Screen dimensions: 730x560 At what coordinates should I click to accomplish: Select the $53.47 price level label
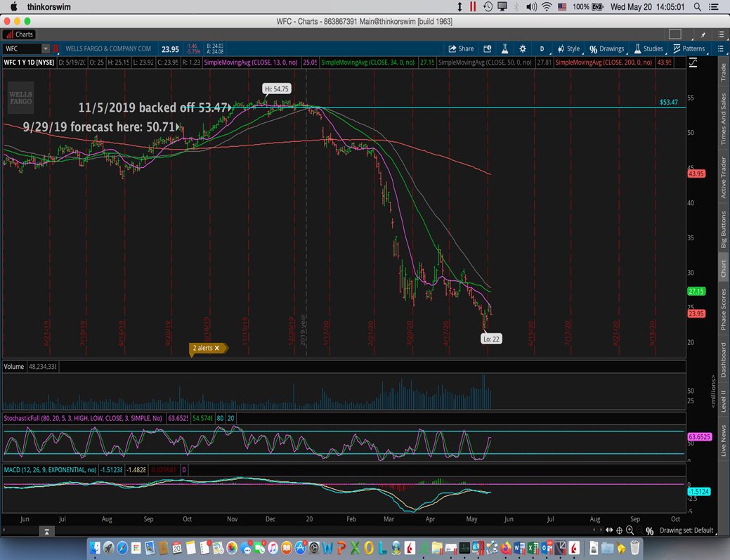[x=669, y=102]
